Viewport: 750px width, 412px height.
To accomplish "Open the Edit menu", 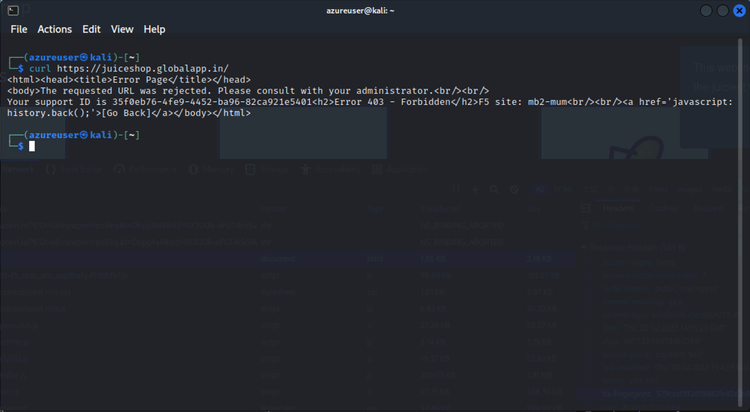I will (92, 30).
